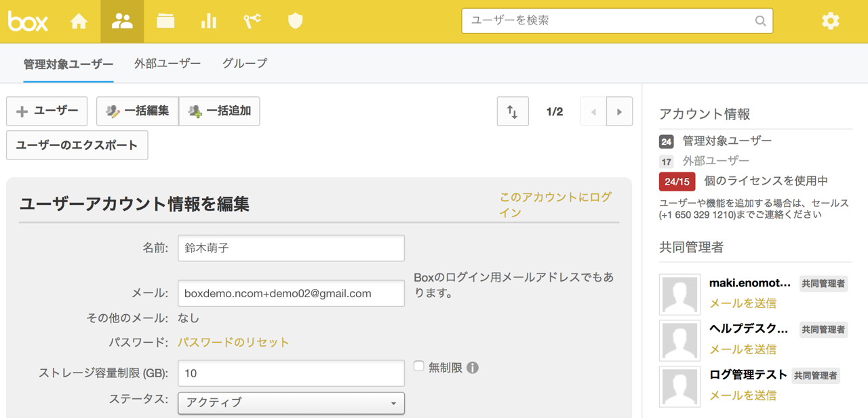868x418 pixels.
Task: Switch to the 外部ユーザー tab
Action: [167, 64]
